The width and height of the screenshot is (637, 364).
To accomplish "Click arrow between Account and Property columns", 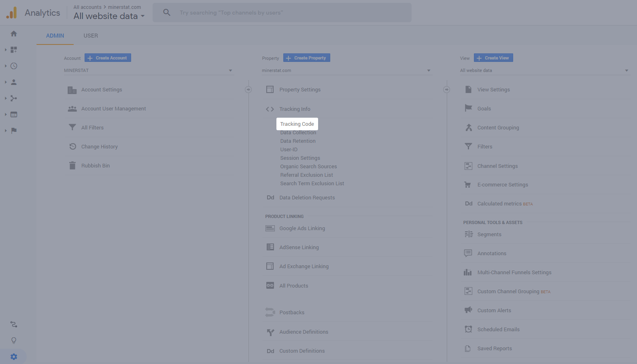I will coord(248,89).
